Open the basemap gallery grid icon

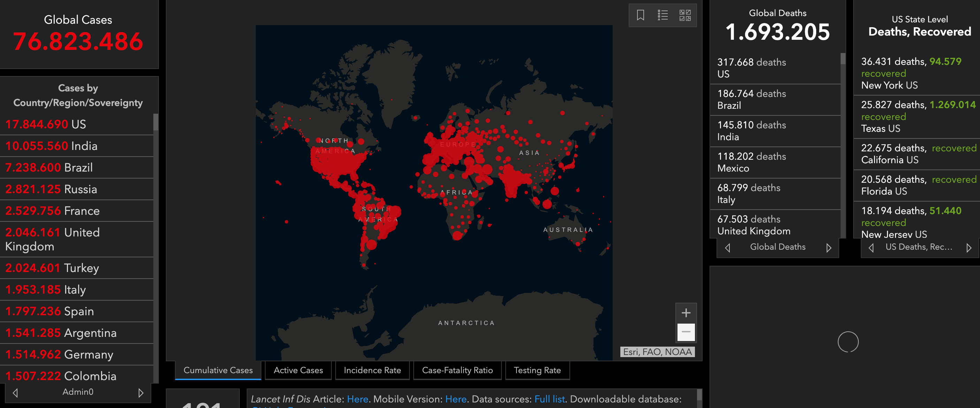(685, 15)
